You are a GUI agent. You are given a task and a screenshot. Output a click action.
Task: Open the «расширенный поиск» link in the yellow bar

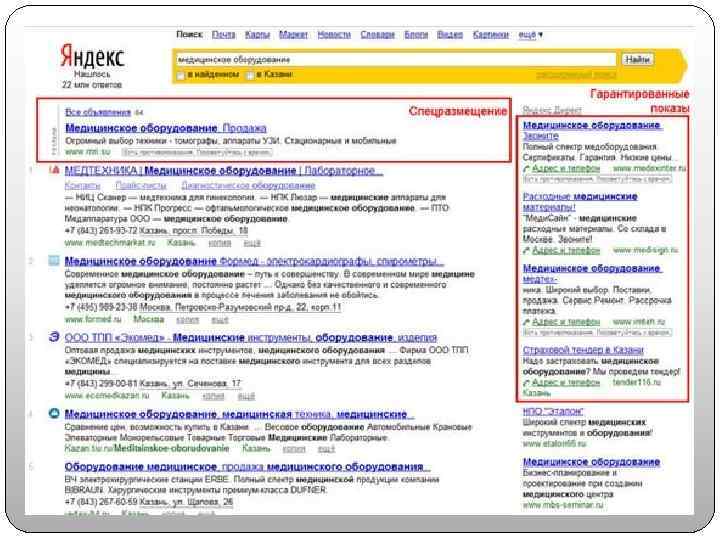click(576, 75)
